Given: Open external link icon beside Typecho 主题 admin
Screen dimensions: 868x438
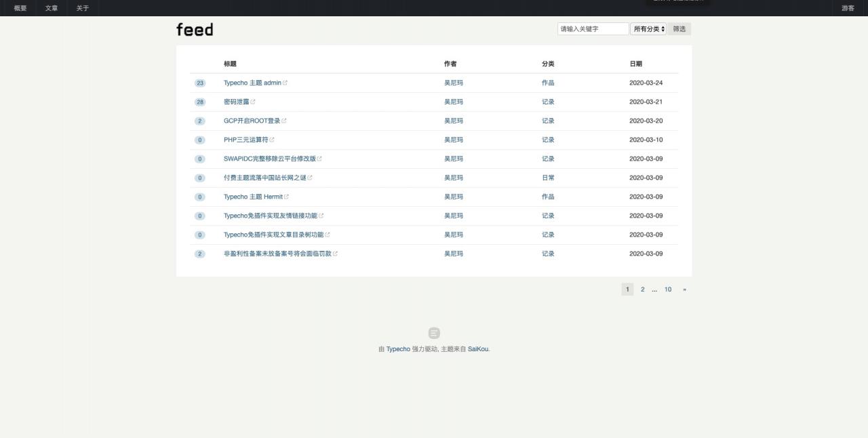Looking at the screenshot, I should (285, 83).
